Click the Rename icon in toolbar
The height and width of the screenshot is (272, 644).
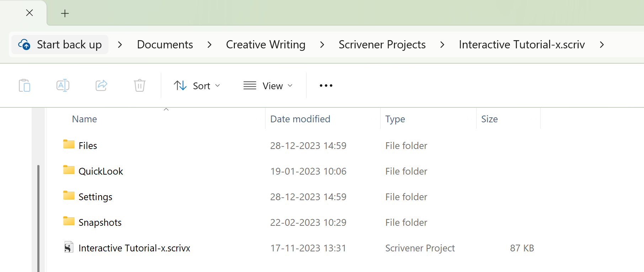[63, 85]
